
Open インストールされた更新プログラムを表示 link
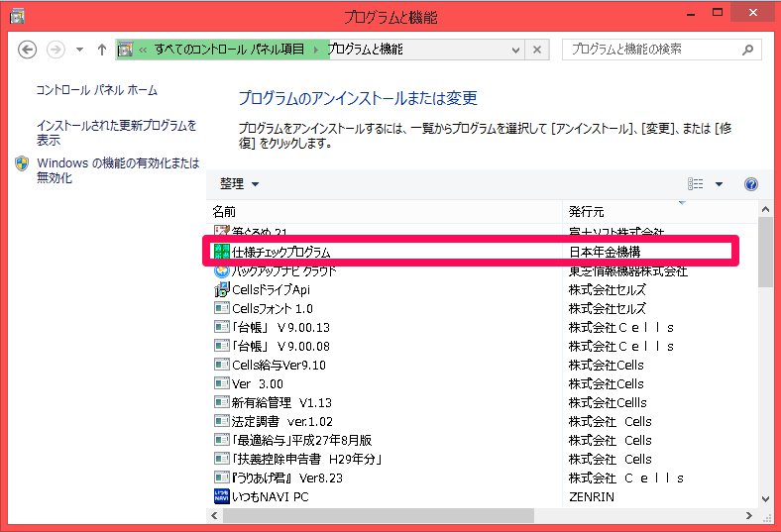click(117, 133)
